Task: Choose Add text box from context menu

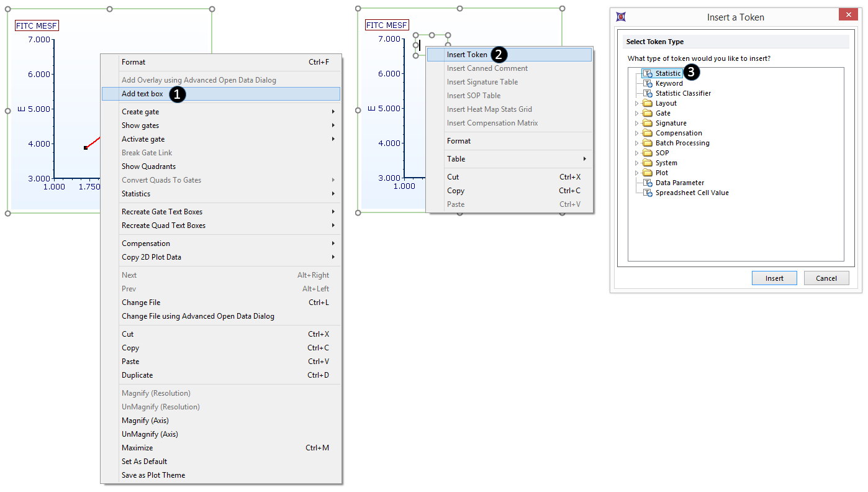Action: point(142,94)
